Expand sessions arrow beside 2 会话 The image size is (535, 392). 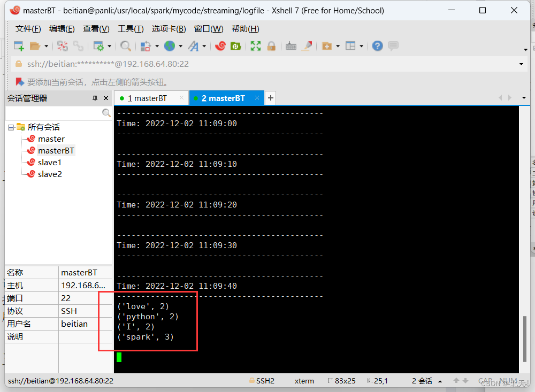coord(440,381)
